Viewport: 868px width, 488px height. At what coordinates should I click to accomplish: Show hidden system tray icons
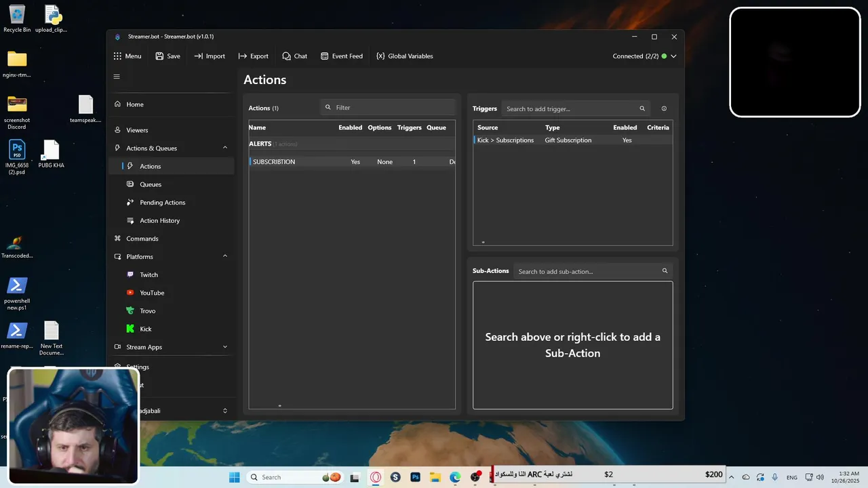(x=732, y=477)
